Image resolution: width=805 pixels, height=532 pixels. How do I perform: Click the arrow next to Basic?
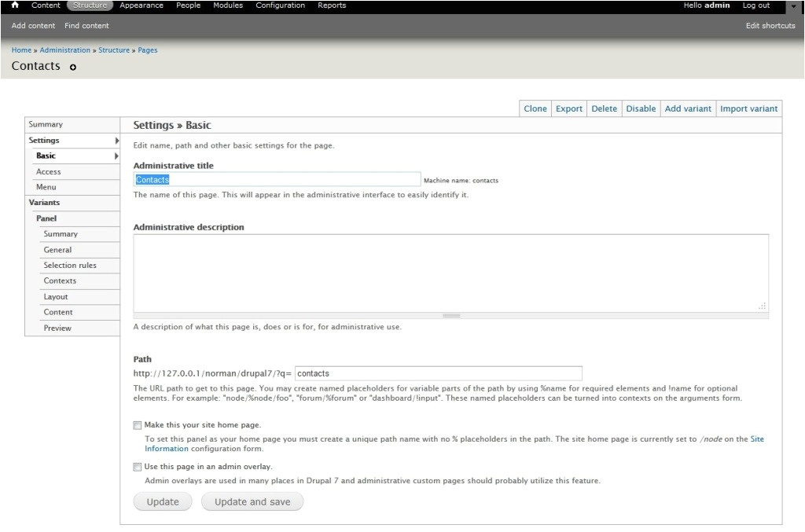click(116, 156)
